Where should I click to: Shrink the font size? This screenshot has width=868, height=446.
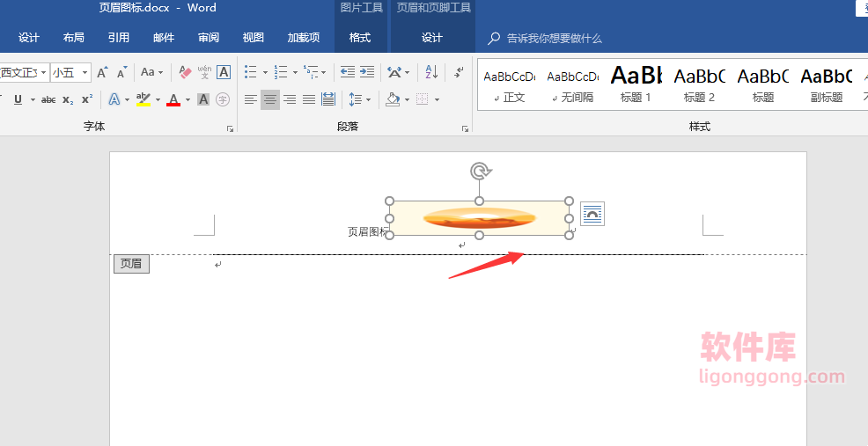coord(121,72)
